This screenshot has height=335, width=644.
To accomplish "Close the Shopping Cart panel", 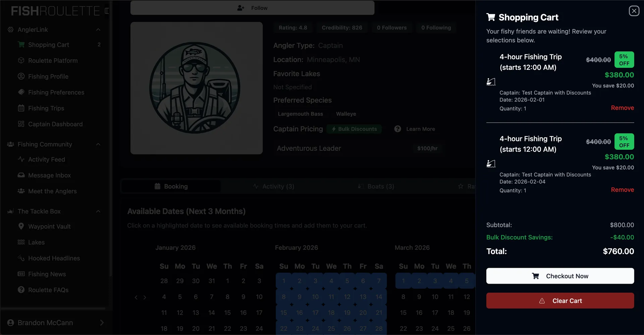I will (x=634, y=11).
